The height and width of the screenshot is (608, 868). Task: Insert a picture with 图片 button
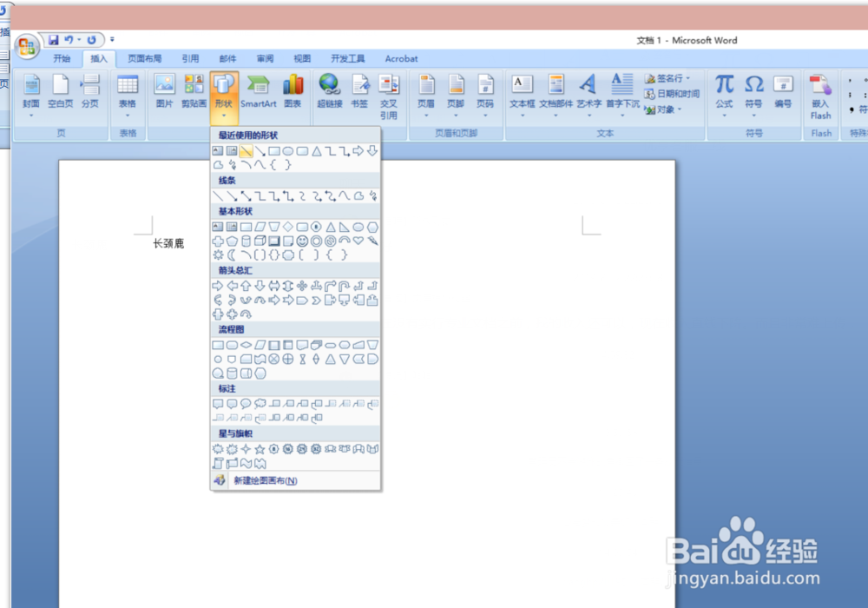click(164, 91)
